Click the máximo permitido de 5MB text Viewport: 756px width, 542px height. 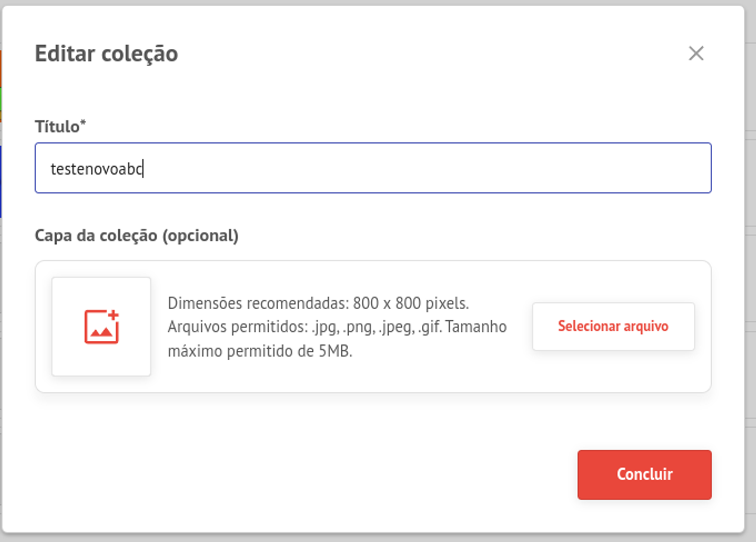coord(260,351)
